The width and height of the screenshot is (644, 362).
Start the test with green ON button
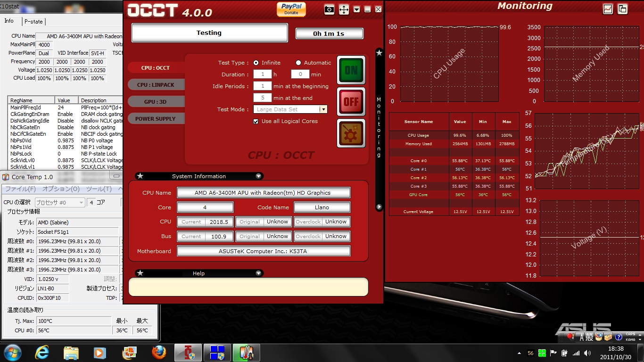coord(351,70)
